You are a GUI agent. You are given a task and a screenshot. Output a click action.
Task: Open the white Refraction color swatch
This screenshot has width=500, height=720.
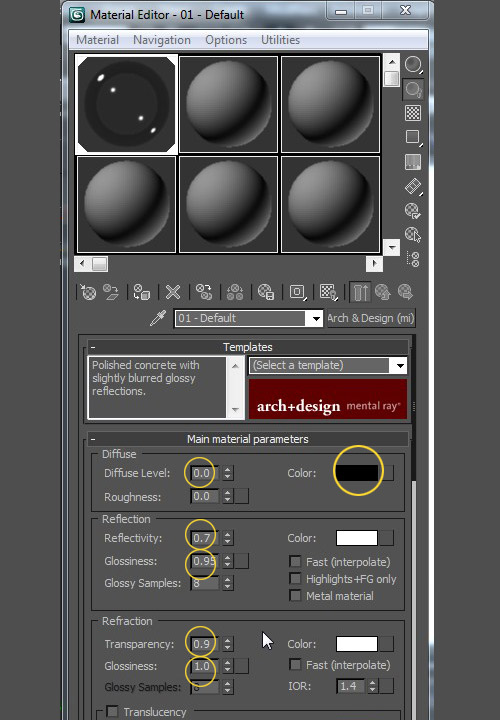pyautogui.click(x=357, y=644)
